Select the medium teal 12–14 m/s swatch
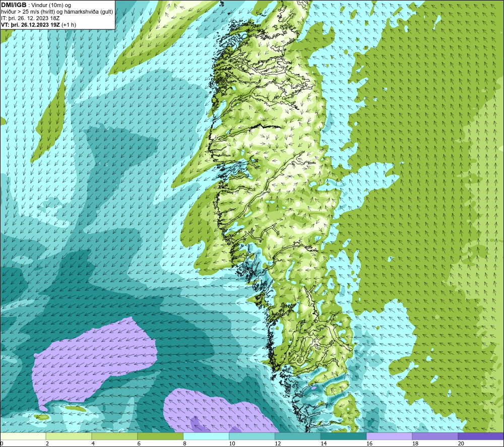Image resolution: width=504 pixels, height=447 pixels. point(298,436)
